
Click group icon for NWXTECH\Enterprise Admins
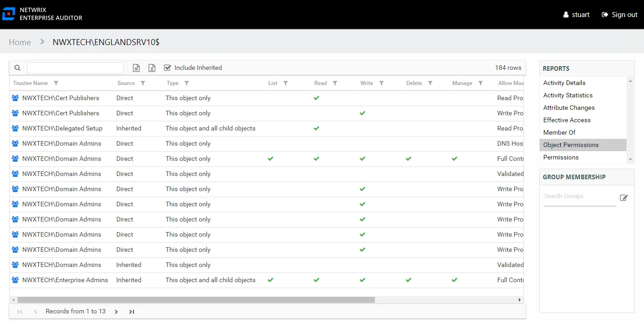pos(15,280)
